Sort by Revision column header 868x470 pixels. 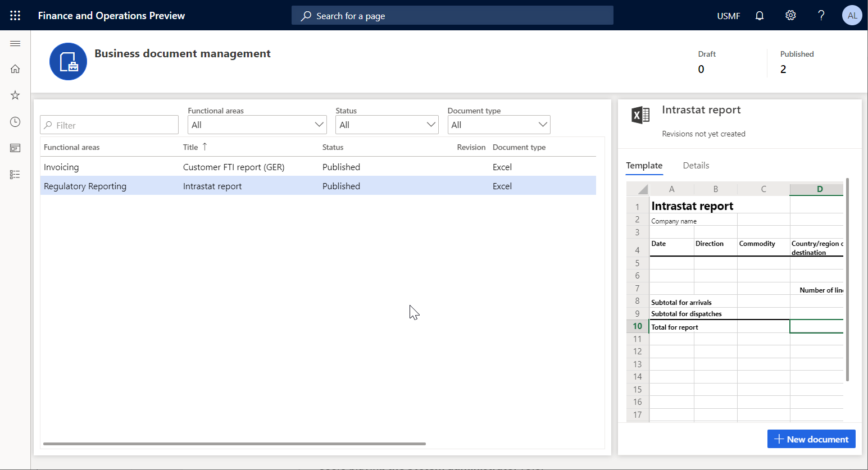[471, 147]
